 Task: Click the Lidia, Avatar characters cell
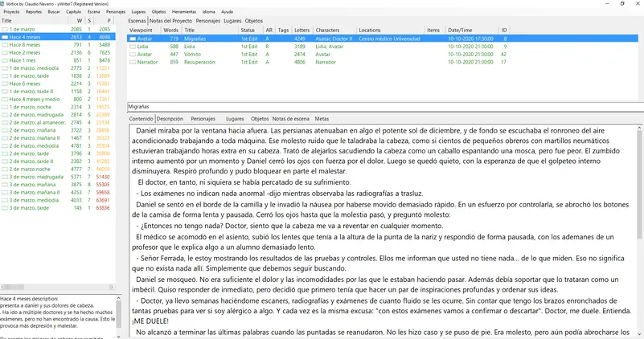pyautogui.click(x=329, y=47)
